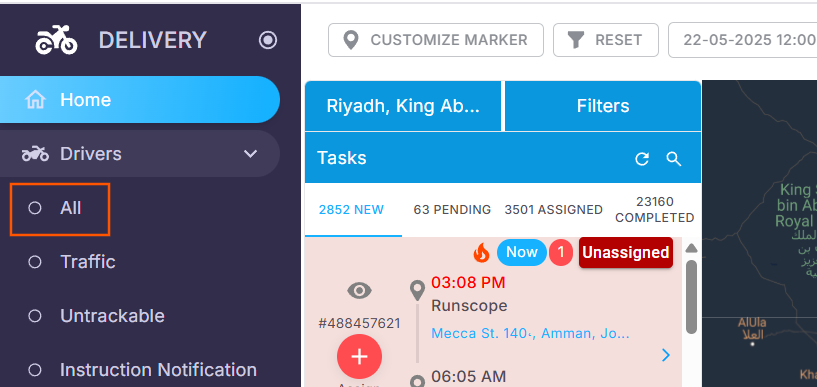Collapse the Drivers menu chevron
Screen dimensions: 817x387
[x=251, y=154]
